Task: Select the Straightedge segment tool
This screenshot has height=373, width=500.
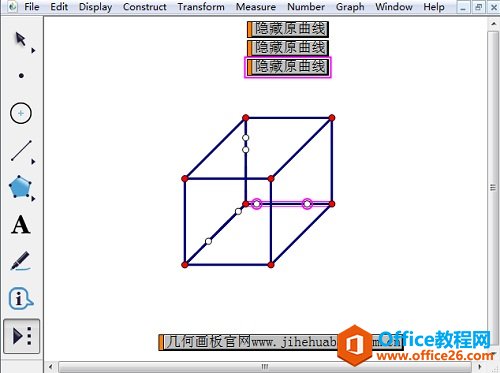Action: pyautogui.click(x=21, y=151)
